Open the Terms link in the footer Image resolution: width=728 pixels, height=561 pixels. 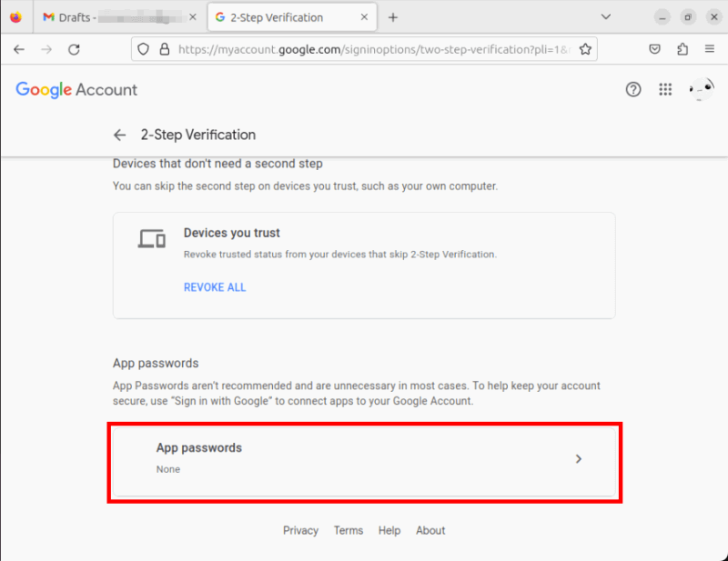coord(349,530)
